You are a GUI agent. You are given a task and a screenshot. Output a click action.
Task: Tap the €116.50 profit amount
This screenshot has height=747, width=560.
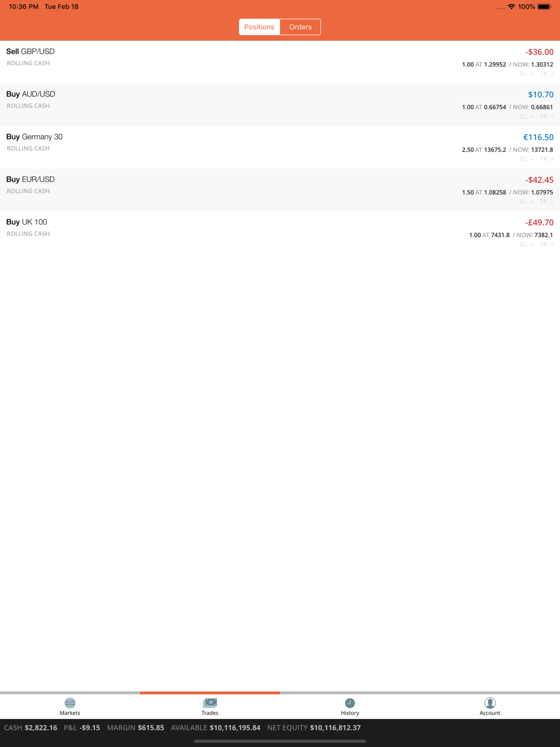pyautogui.click(x=538, y=137)
